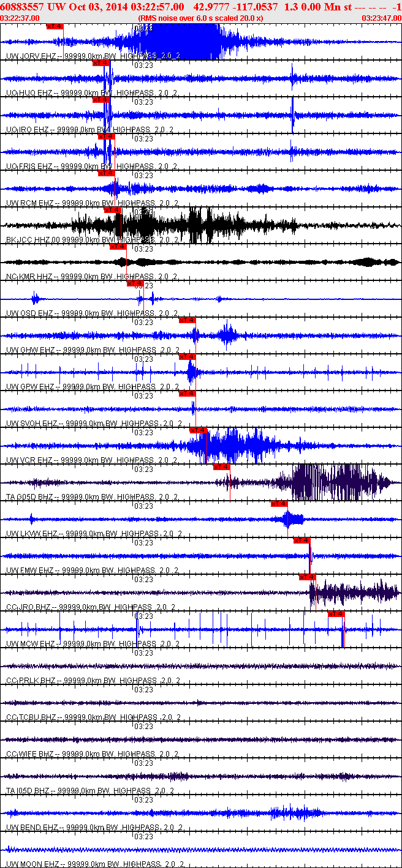
Task: Click the UW RCM EHZ station label
Action: point(29,203)
